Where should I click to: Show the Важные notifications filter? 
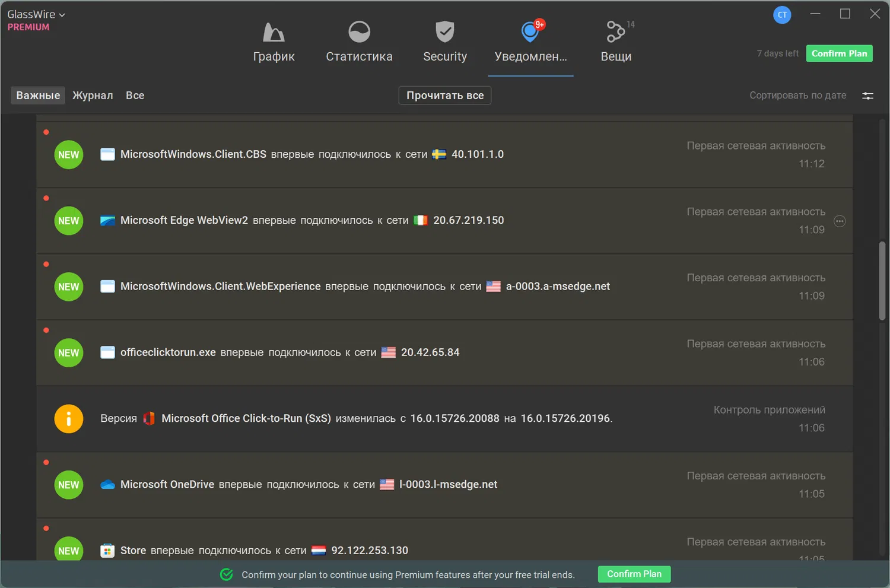coord(38,96)
